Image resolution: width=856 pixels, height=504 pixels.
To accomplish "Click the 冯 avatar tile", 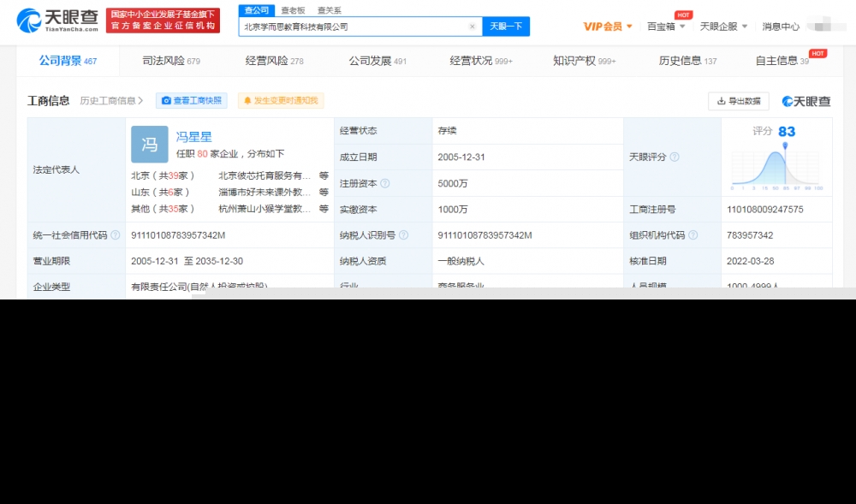I will pos(150,144).
